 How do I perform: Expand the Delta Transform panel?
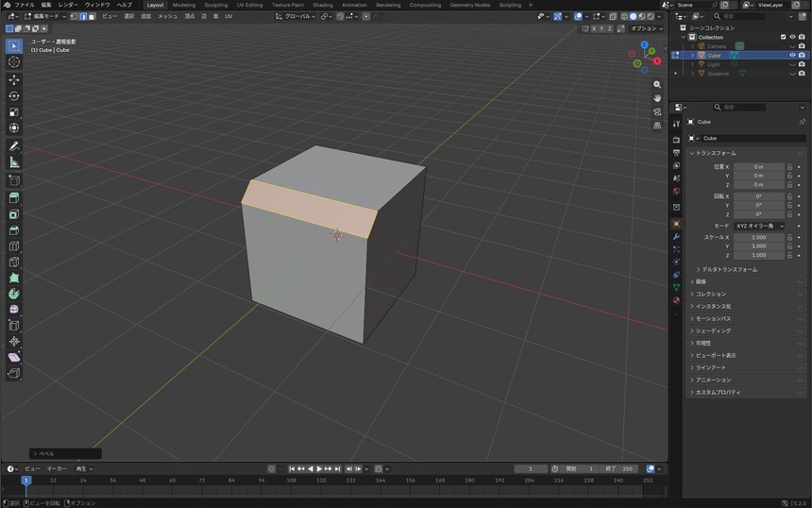click(727, 269)
